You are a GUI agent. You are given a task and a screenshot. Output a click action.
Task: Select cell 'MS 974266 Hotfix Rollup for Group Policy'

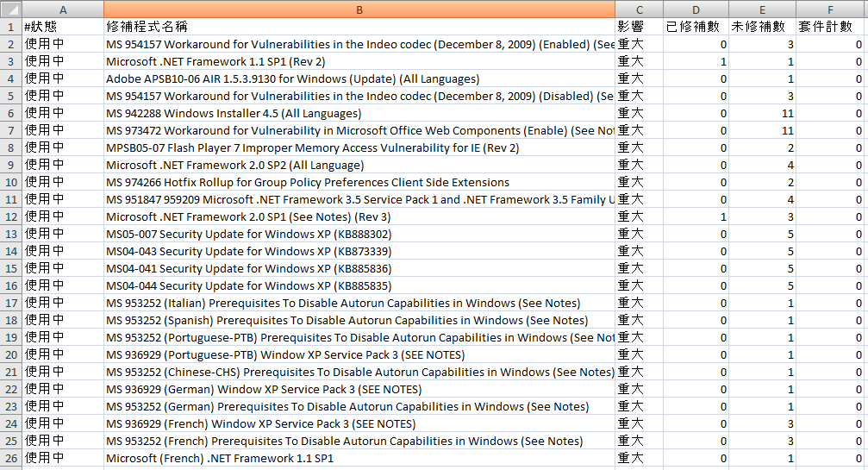[x=359, y=182]
